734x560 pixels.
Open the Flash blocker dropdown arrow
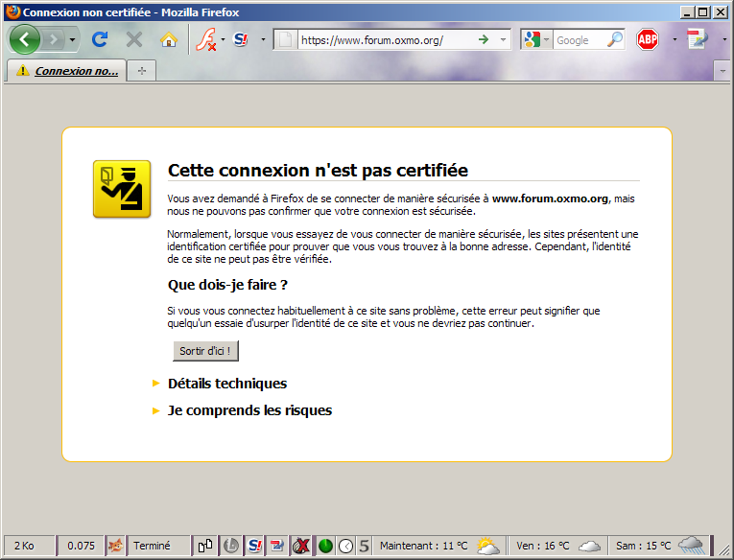coord(223,39)
